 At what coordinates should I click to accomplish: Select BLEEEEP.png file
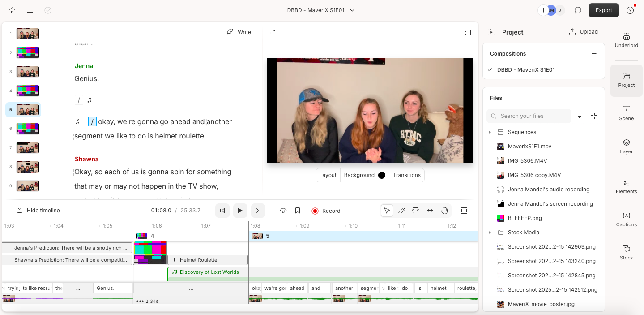coord(525,218)
